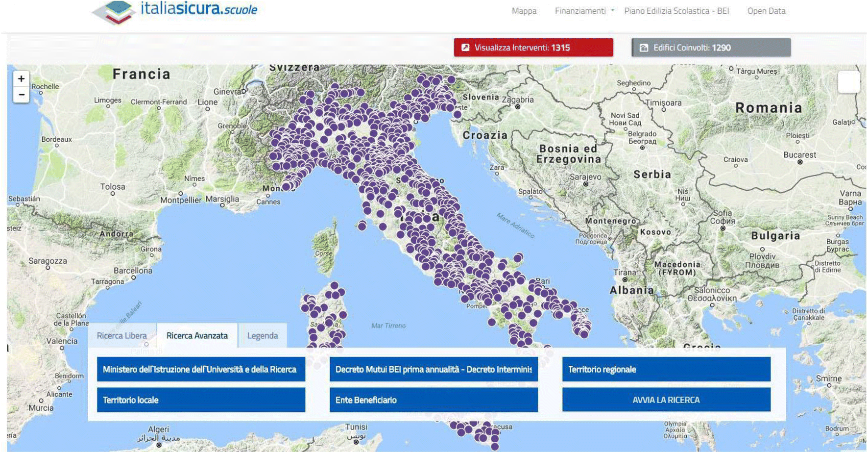This screenshot has height=453, width=868.
Task: Click AVVIA LA RICERCA button
Action: coord(666,400)
